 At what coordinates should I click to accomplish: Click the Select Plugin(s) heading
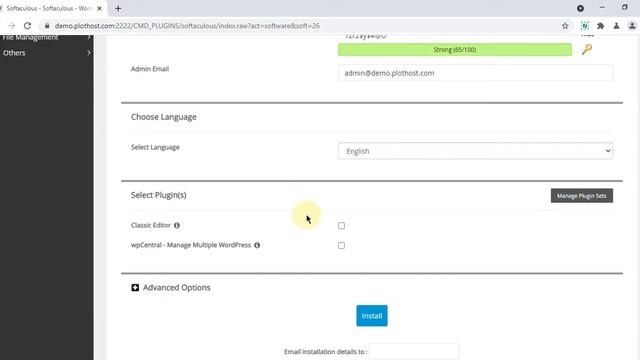159,195
